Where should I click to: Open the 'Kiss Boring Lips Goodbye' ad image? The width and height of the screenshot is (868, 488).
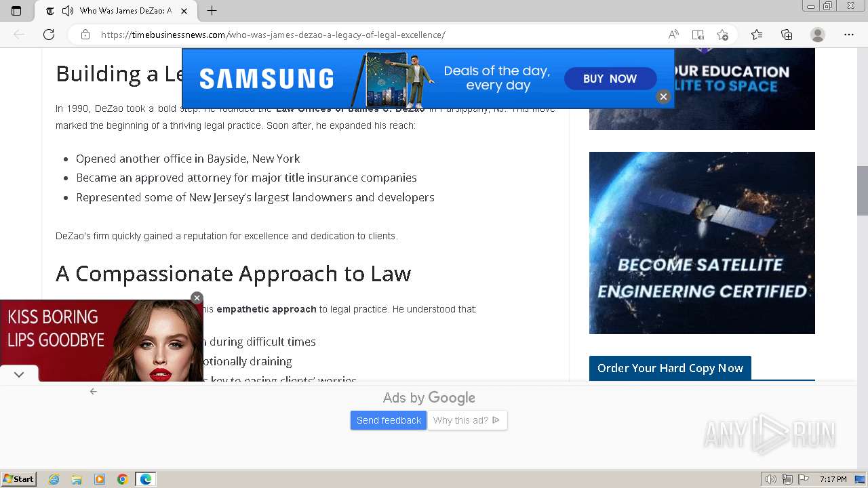click(x=102, y=340)
